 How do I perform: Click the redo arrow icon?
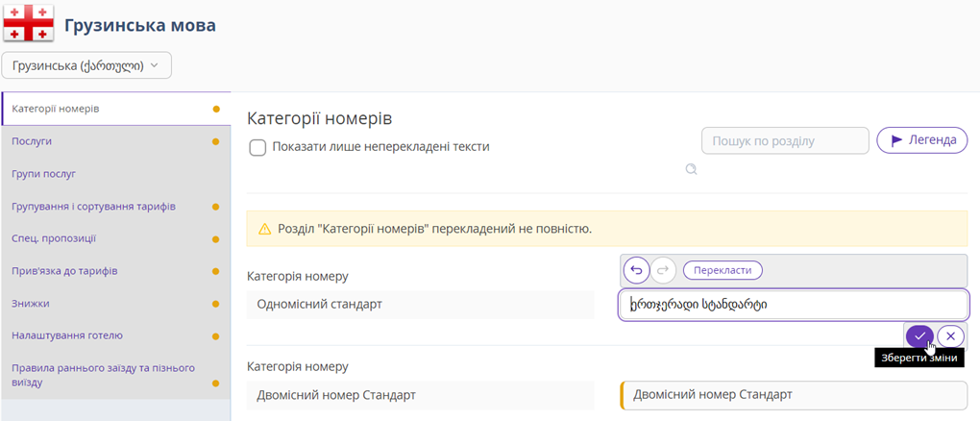tap(664, 270)
